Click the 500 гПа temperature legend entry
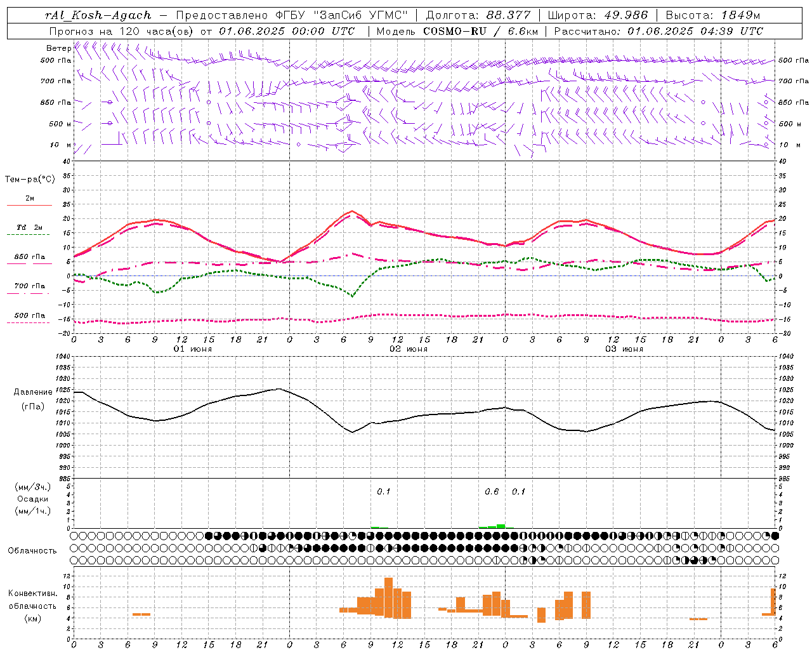812x650 pixels. tap(30, 315)
